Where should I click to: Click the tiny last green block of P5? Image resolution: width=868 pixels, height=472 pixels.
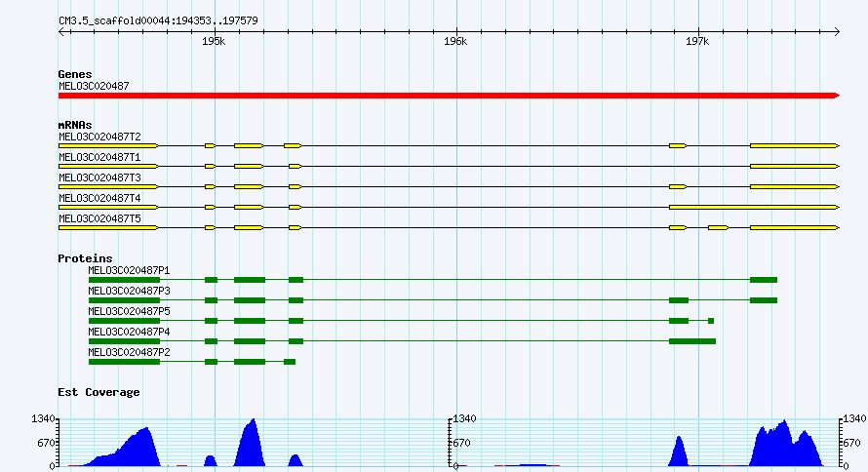pyautogui.click(x=711, y=321)
